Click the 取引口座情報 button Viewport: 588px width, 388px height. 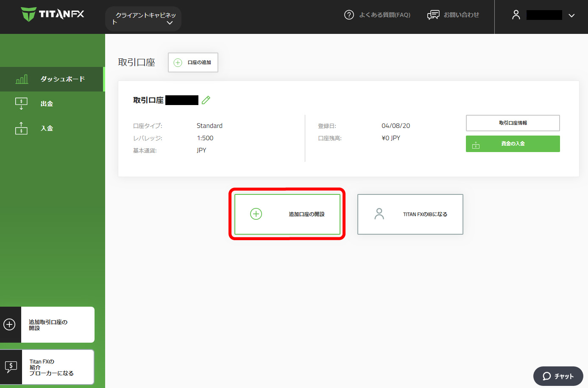pyautogui.click(x=513, y=123)
